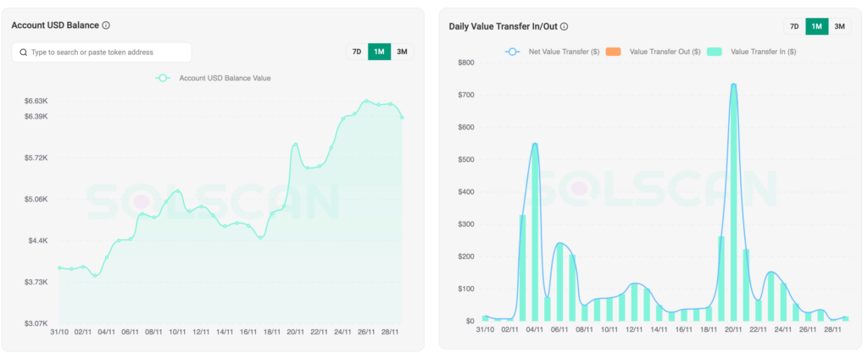Toggle the Value Transfer In legend series

762,52
